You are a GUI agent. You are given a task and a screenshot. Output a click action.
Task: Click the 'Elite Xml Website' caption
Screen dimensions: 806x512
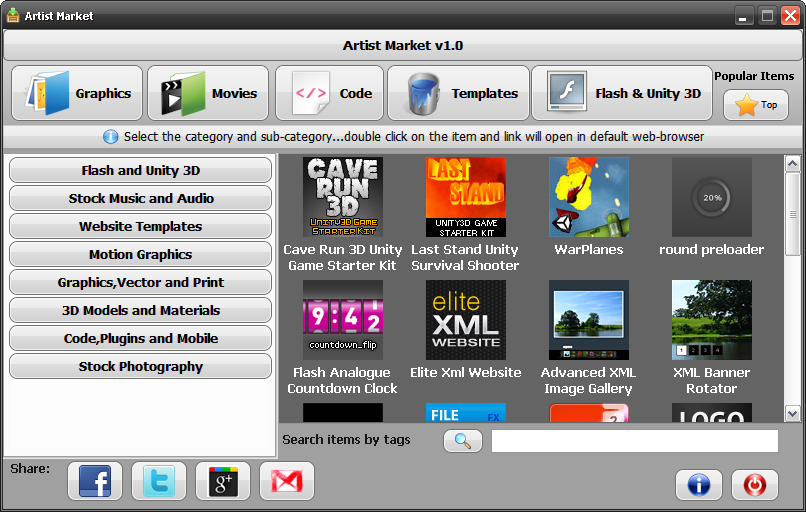[466, 372]
